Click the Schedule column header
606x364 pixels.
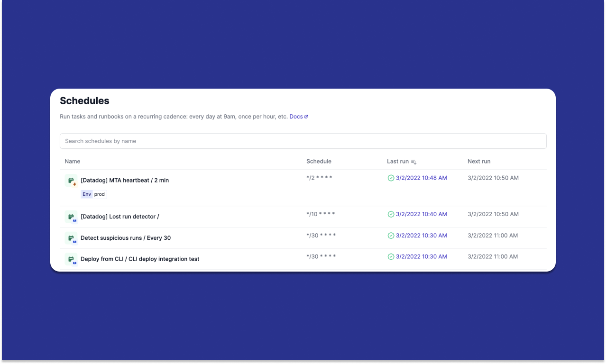click(319, 161)
